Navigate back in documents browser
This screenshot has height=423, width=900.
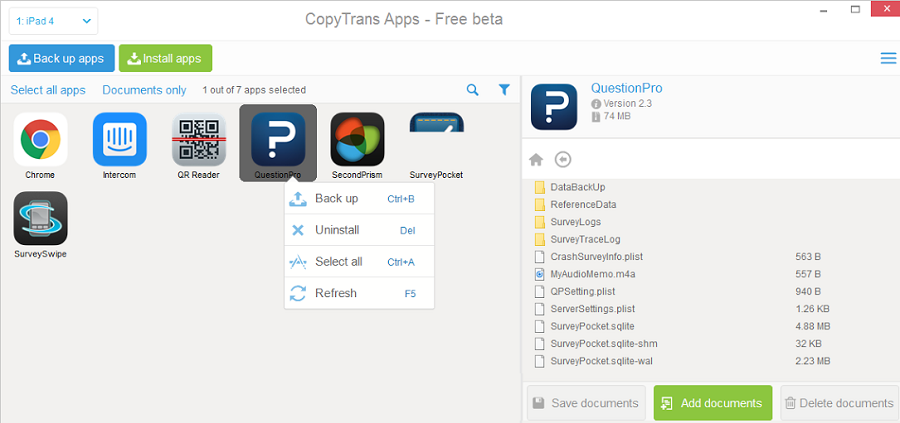coord(563,159)
